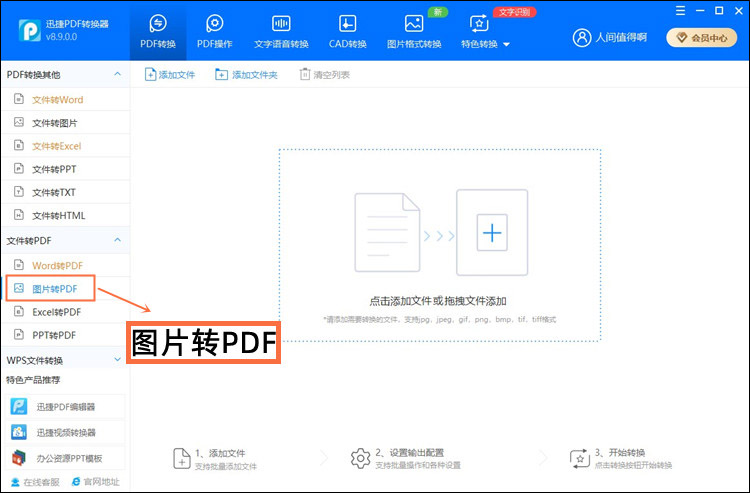Click the version label v8.9.0.0
The width and height of the screenshot is (750, 493).
click(x=62, y=37)
